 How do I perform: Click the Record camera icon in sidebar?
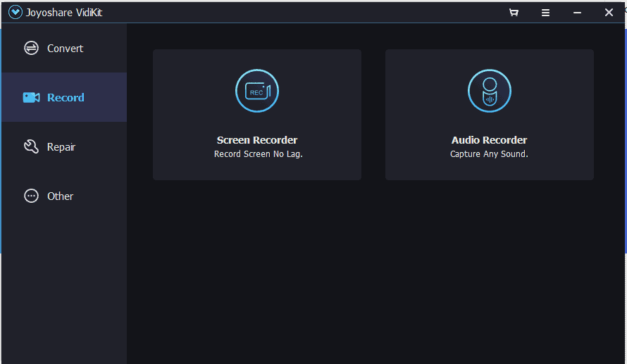tap(31, 97)
